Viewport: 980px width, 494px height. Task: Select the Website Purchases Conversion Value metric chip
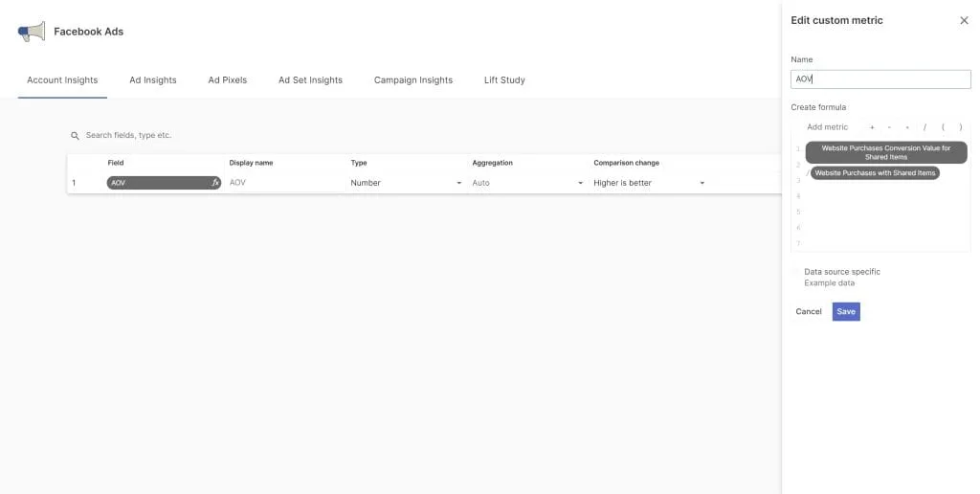pyautogui.click(x=885, y=152)
